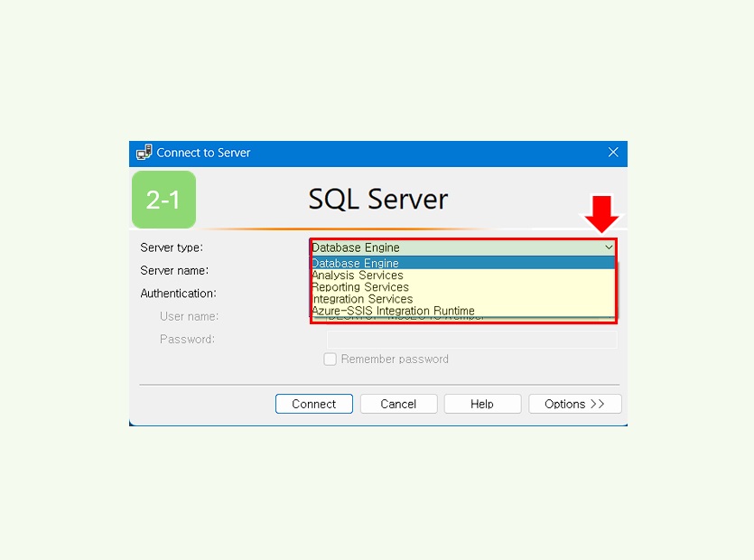
Task: Tick the Remember password checkbox
Action: click(x=330, y=359)
